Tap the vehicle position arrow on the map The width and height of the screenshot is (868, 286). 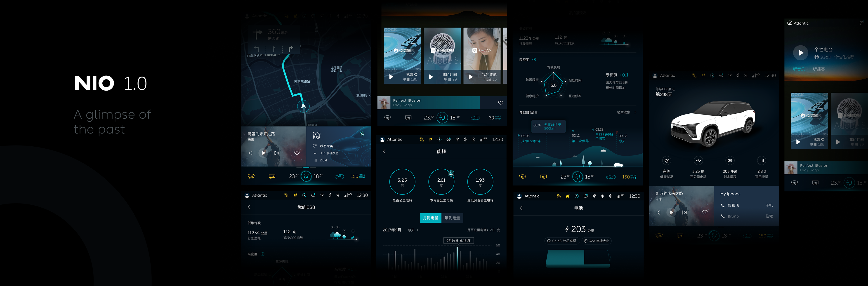[303, 106]
